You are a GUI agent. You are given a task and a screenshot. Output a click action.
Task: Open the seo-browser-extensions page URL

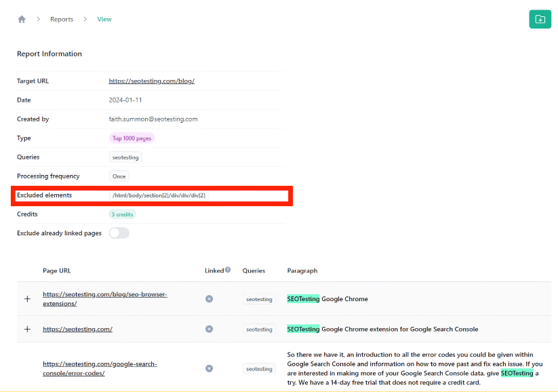pyautogui.click(x=105, y=298)
